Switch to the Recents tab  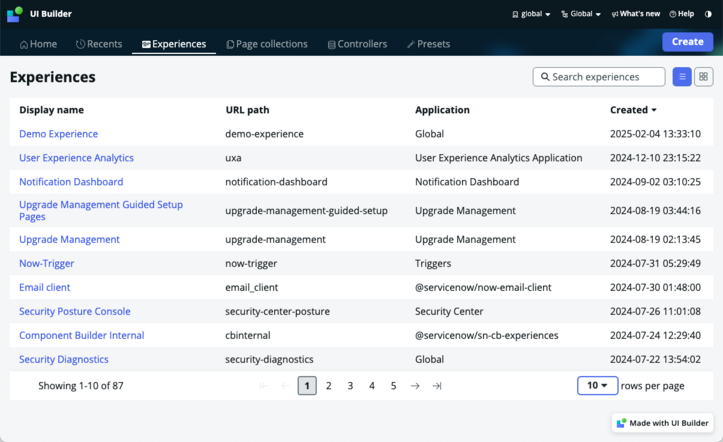(x=99, y=44)
